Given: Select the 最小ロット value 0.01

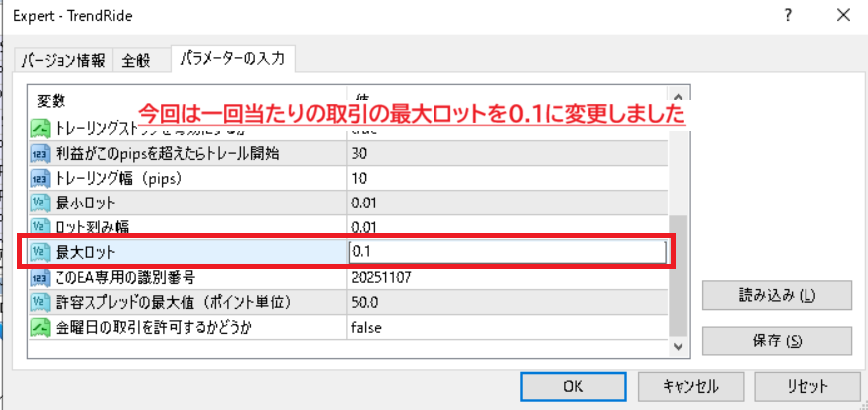Looking at the screenshot, I should (x=364, y=203).
